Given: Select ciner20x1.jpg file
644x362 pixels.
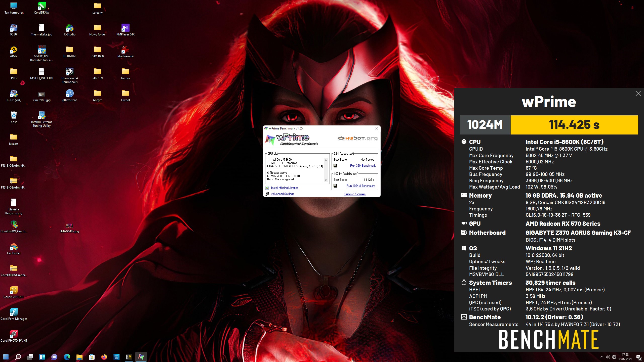Looking at the screenshot, I should [x=42, y=97].
